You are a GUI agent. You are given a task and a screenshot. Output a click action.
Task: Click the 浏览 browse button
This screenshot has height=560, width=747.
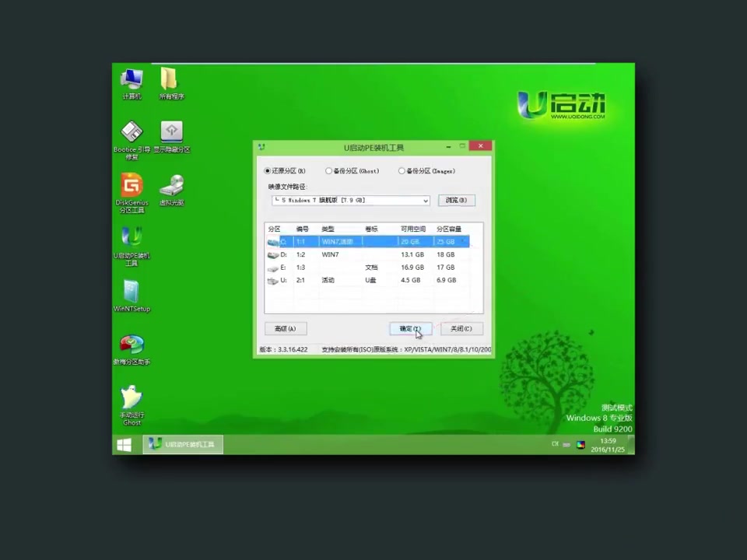(x=455, y=200)
